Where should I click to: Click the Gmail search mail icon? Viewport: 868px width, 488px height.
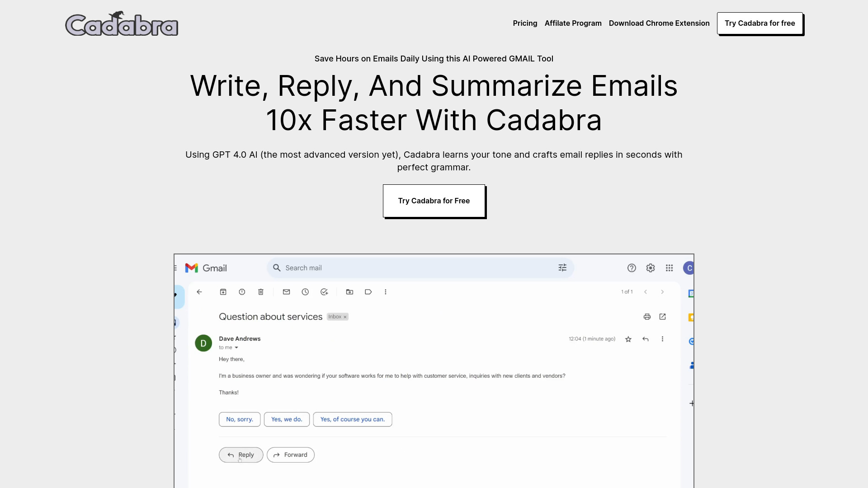pyautogui.click(x=277, y=267)
